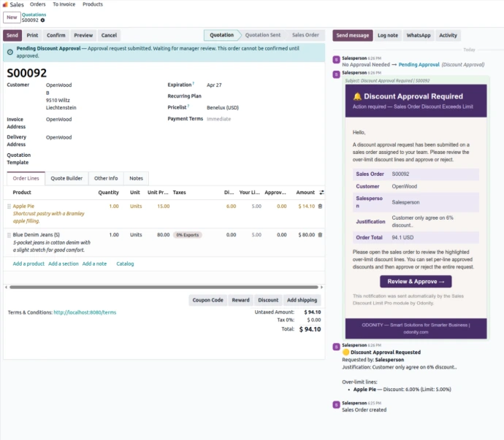Click the info icon in the approval banner
This screenshot has width=504, height=440.
coord(10,48)
